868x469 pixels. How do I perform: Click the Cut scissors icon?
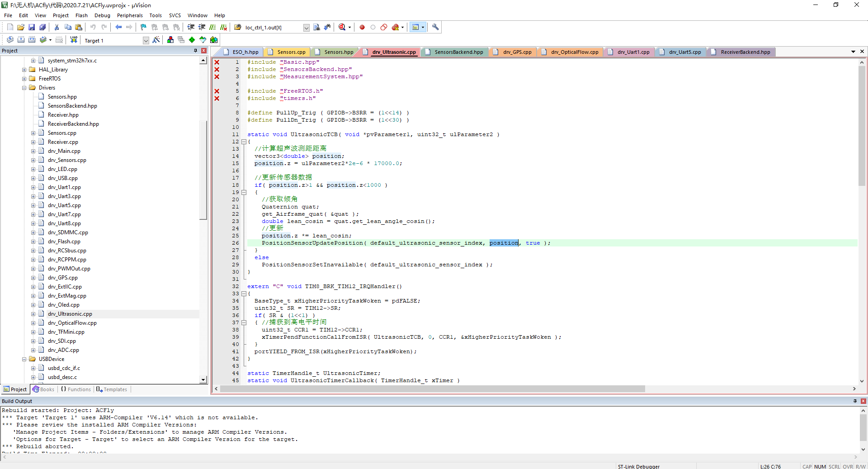(x=57, y=27)
